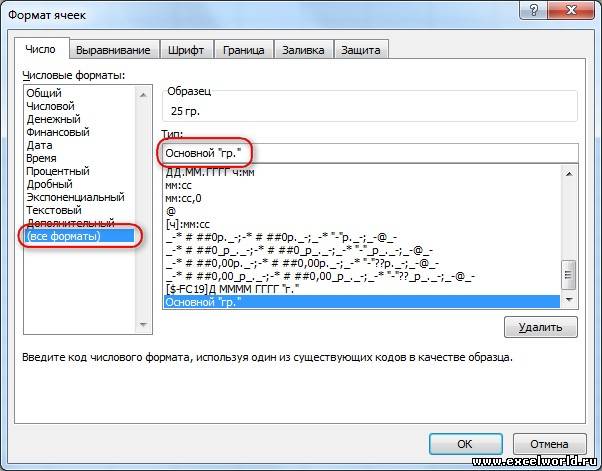This screenshot has width=602, height=471.
Task: Click the format list scroll down arrow
Action: click(x=569, y=300)
